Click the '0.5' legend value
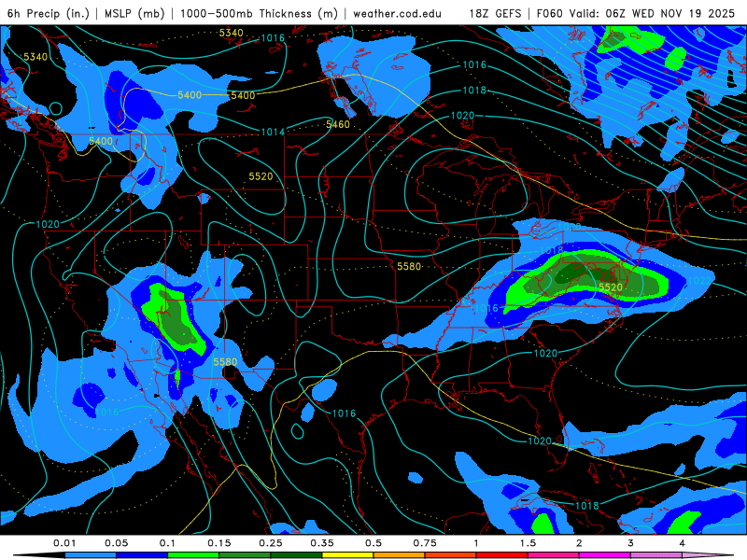747x560 pixels. tap(373, 543)
